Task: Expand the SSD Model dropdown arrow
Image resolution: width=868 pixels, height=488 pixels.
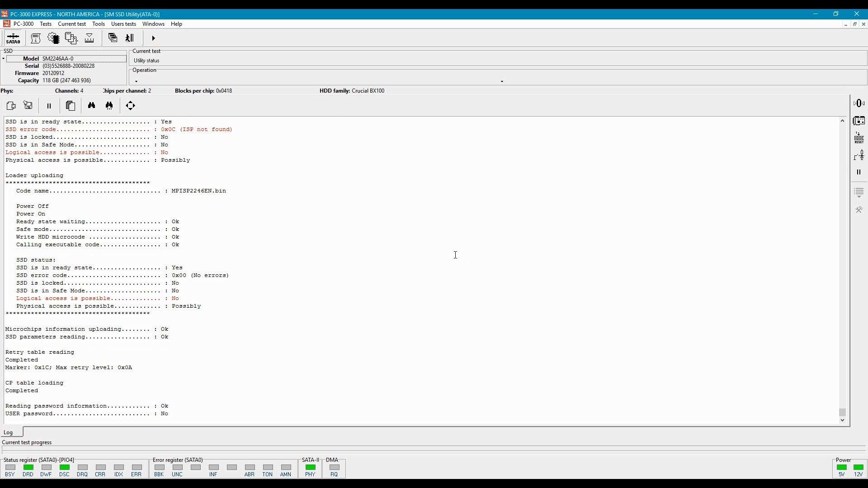Action: coord(3,59)
